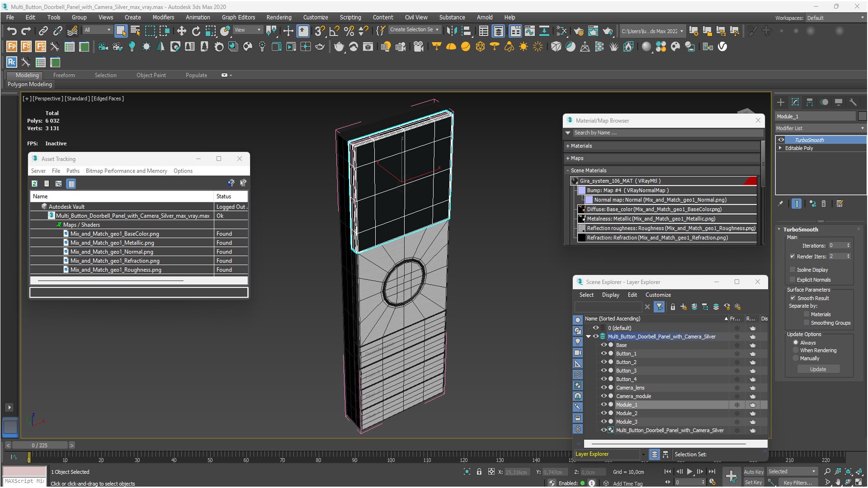Toggle the filter funnel in Scene Explorer
This screenshot has height=488, width=868.
[x=660, y=307]
